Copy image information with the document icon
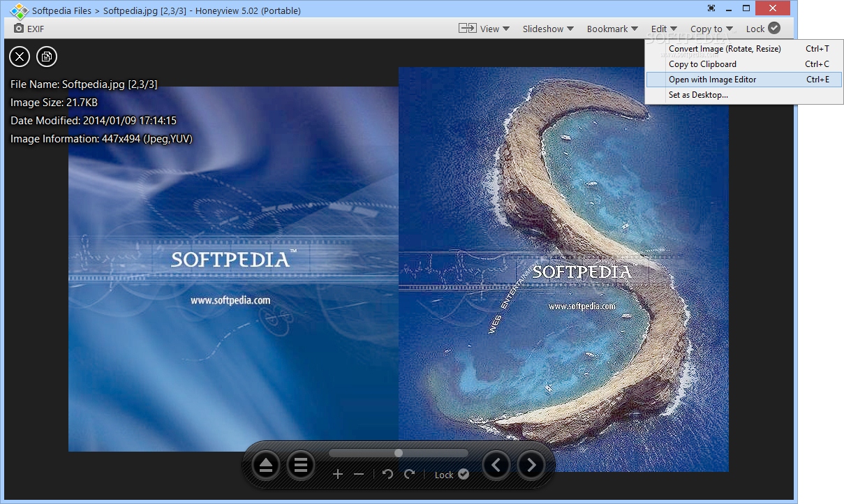Screen dimensions: 844x504 click(47, 57)
